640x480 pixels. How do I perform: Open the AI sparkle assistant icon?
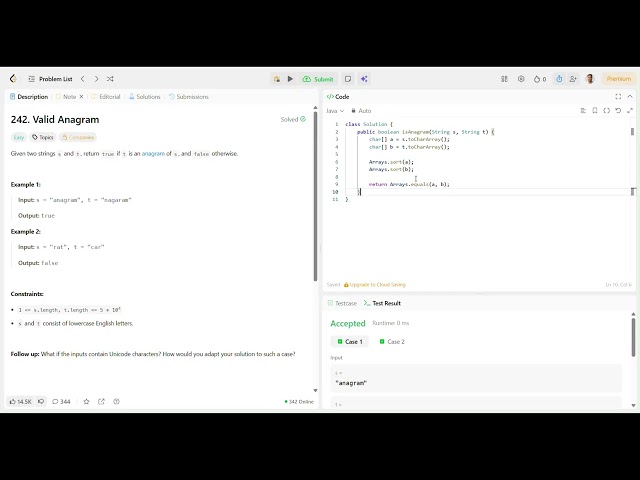[x=364, y=79]
